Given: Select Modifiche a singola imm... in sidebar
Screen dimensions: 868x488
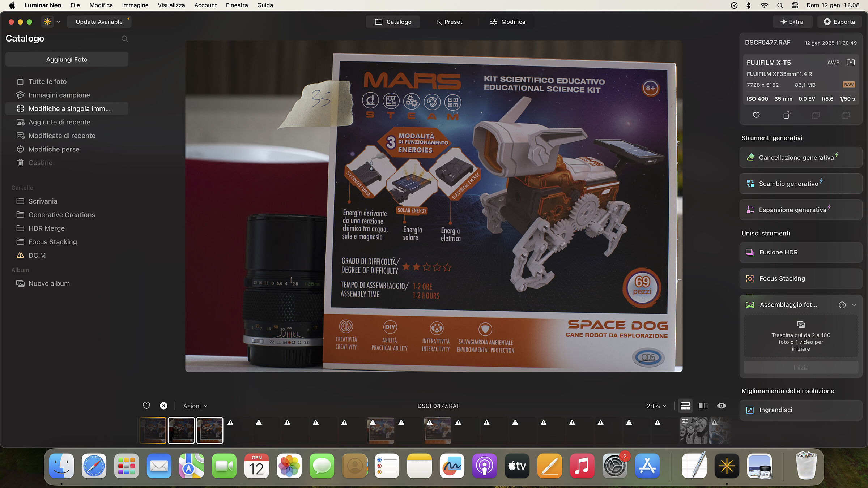Looking at the screenshot, I should [67, 108].
